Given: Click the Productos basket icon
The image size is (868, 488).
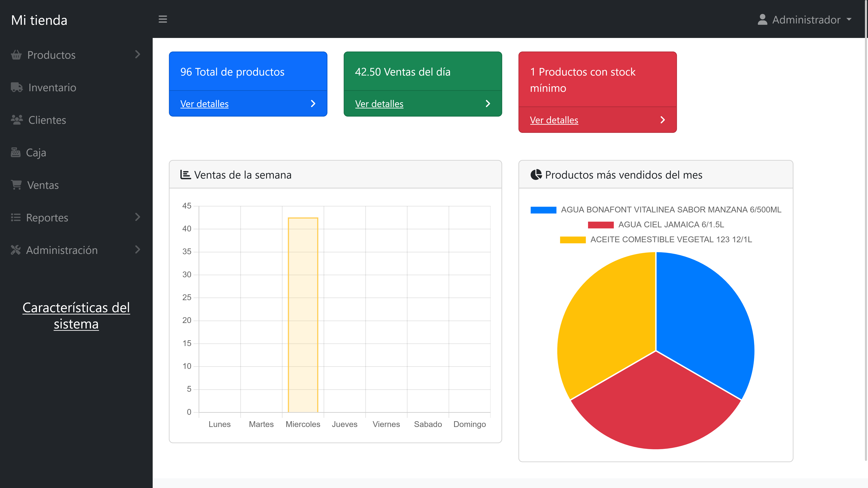Looking at the screenshot, I should [16, 55].
